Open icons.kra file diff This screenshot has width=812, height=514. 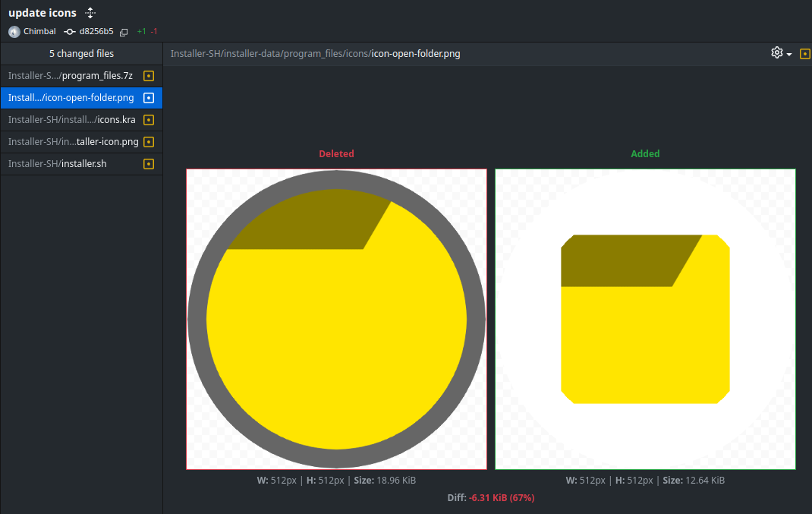[x=81, y=120]
